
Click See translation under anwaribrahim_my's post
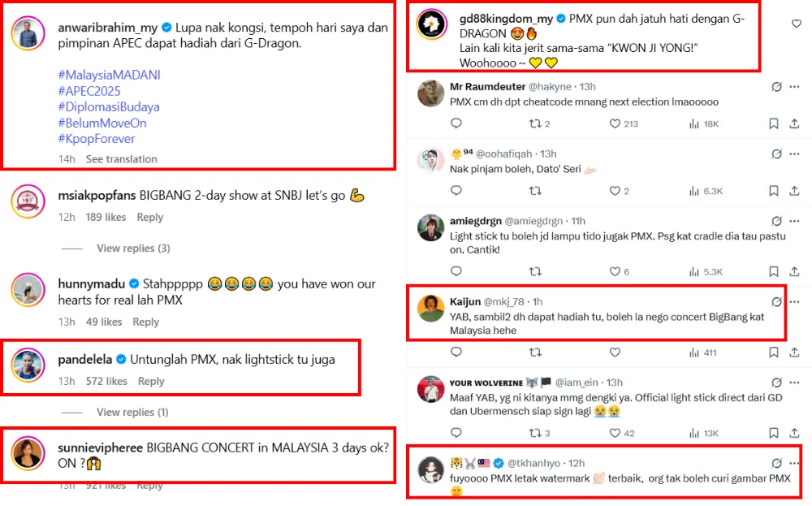(x=122, y=158)
